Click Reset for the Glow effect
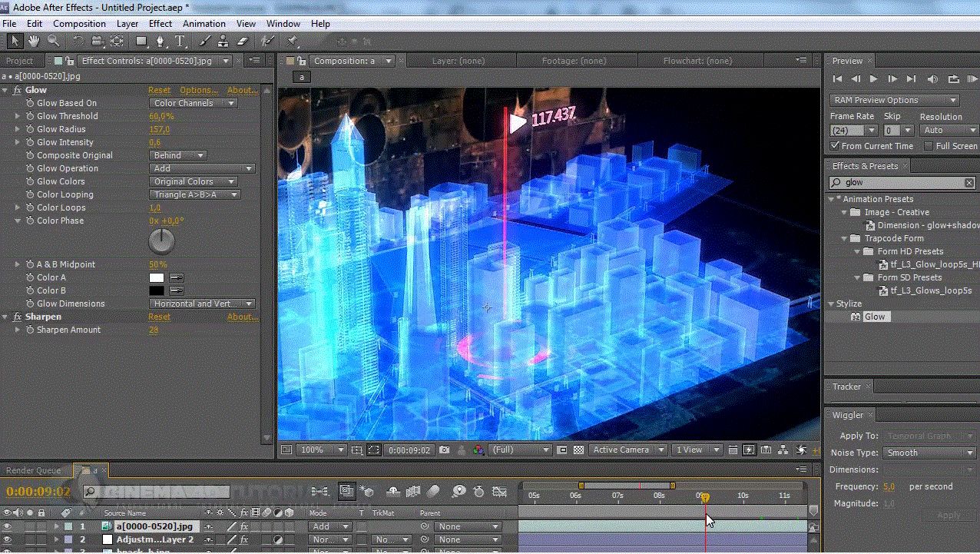Screen dimensions: 980x554 click(160, 91)
